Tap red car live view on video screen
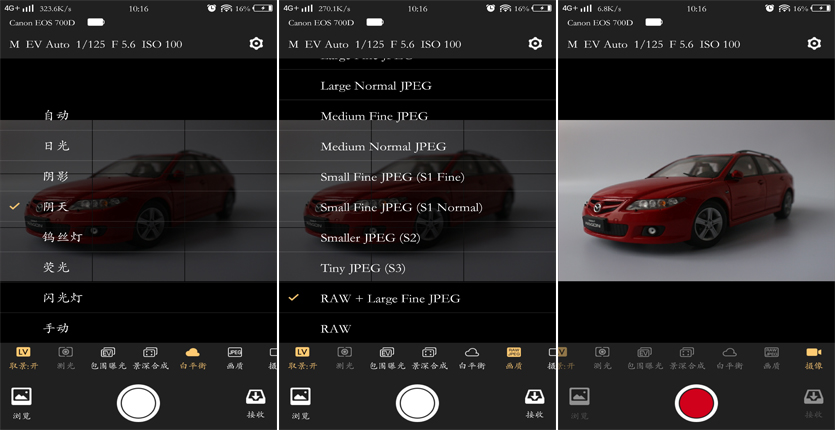Screen dimensions: 835x430 (697, 200)
